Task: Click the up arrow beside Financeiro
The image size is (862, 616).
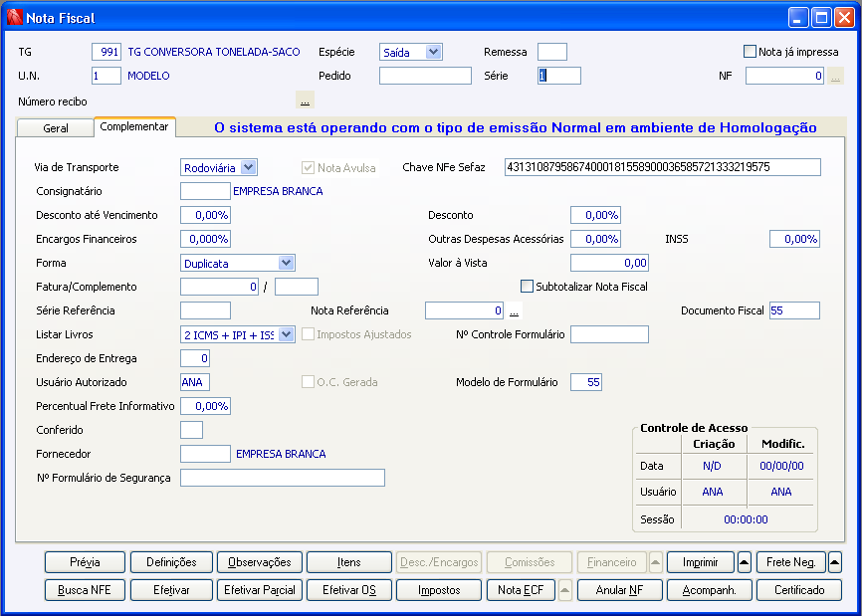Action: (655, 562)
